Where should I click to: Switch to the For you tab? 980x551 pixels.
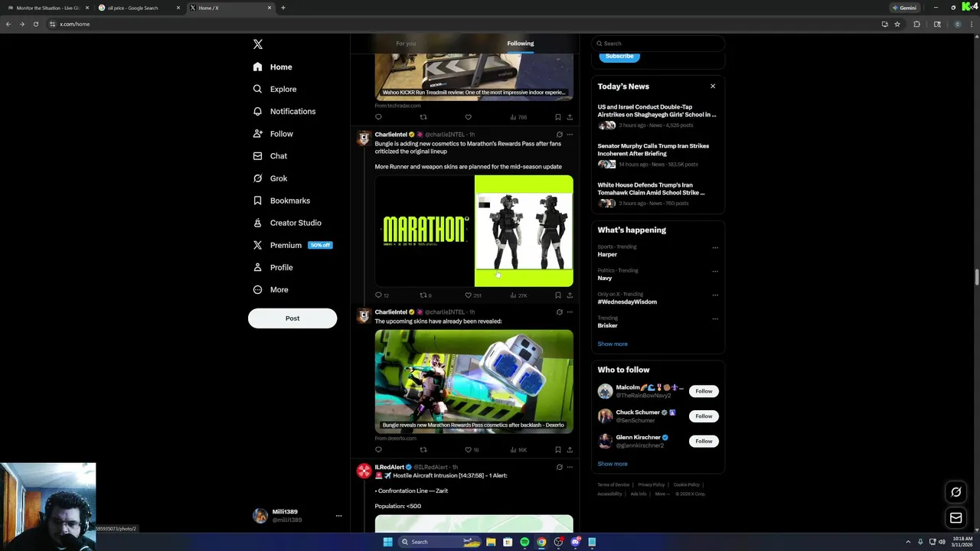(x=406, y=44)
